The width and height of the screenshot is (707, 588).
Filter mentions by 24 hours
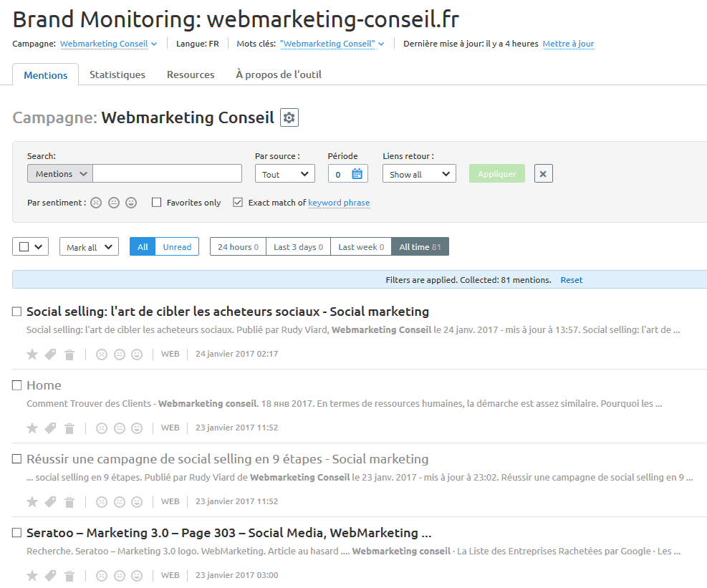point(238,246)
